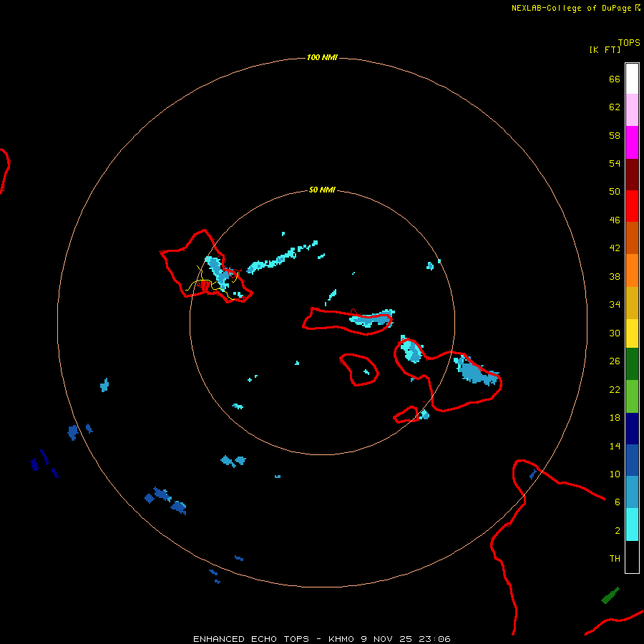Click the legend value '14'
The width and height of the screenshot is (644, 644).
pos(615,446)
